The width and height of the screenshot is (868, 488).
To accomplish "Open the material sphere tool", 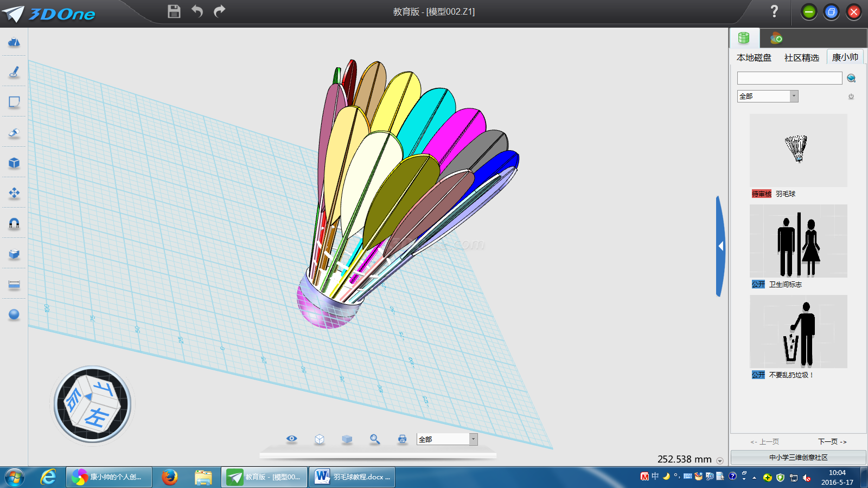I will point(14,314).
